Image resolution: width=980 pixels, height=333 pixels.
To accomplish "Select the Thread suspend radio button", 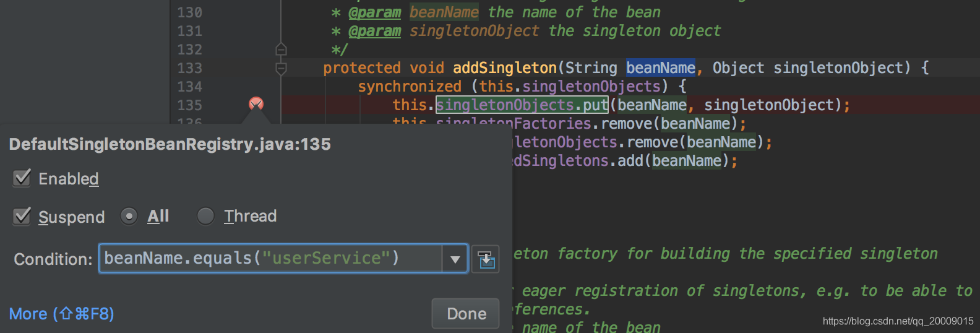I will 205,216.
